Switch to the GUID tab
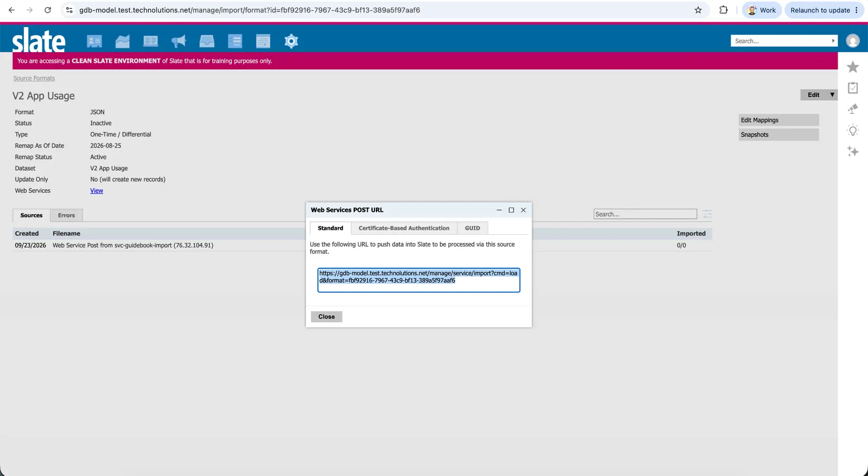 [x=473, y=228]
